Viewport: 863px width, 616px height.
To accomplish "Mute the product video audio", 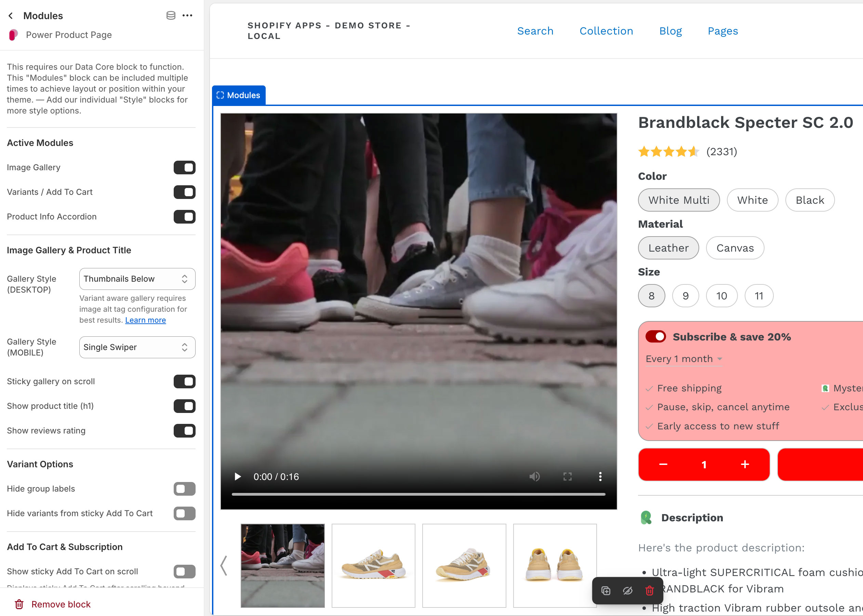I will (534, 477).
